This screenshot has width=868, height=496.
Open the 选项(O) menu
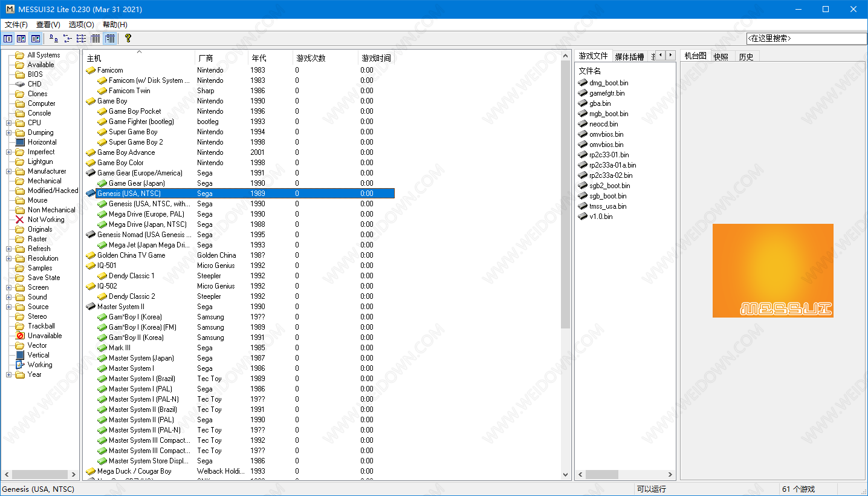(82, 25)
